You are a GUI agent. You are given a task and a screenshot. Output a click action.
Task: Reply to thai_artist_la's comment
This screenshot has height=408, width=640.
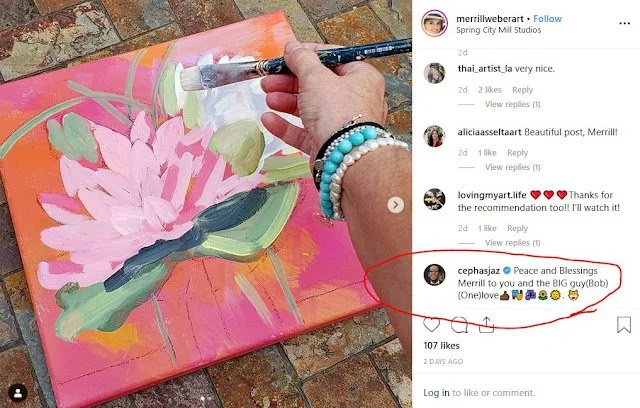pyautogui.click(x=522, y=90)
